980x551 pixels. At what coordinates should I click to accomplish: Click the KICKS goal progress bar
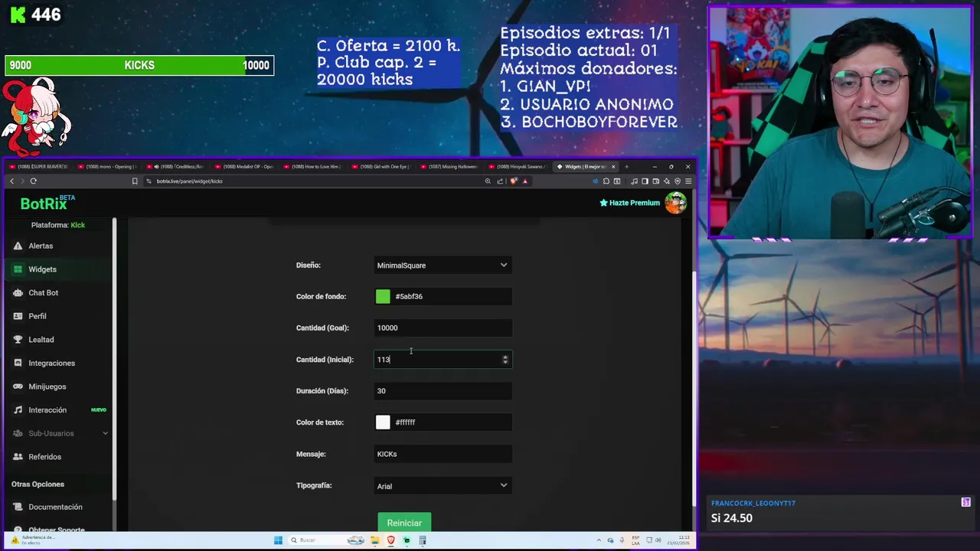[x=139, y=66]
